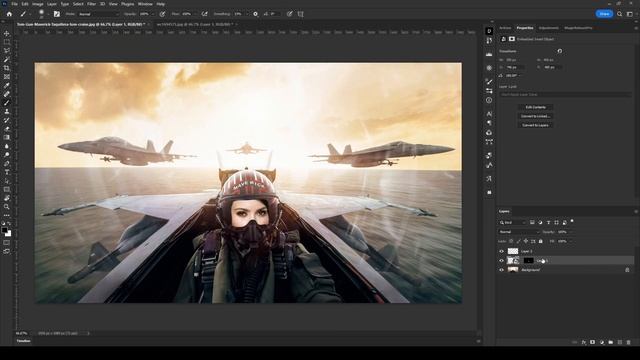Open the foreground color swatch
This screenshot has width=640, height=360.
[x=4, y=231]
